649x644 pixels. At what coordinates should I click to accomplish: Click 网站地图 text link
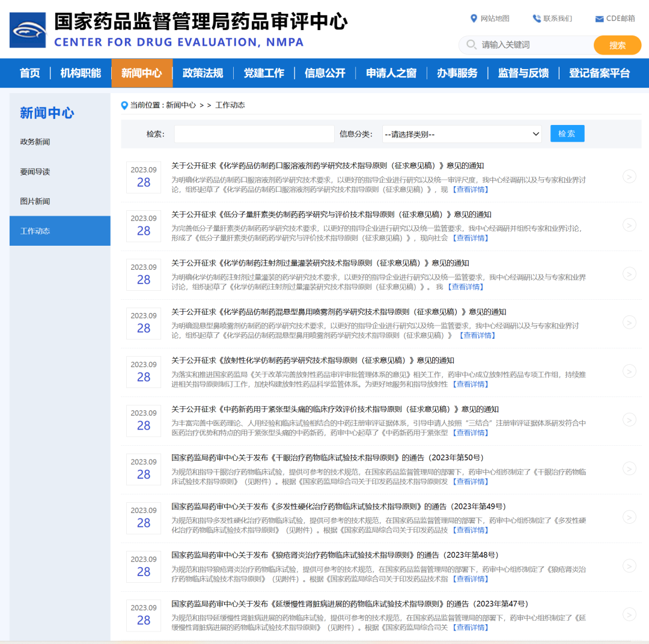(495, 19)
